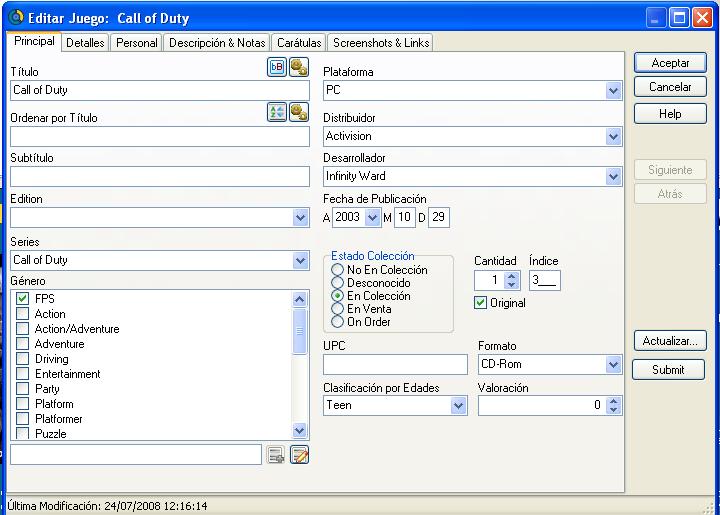Screen dimensions: 720x515
Task: Switch to the Principal tab
Action: point(34,41)
